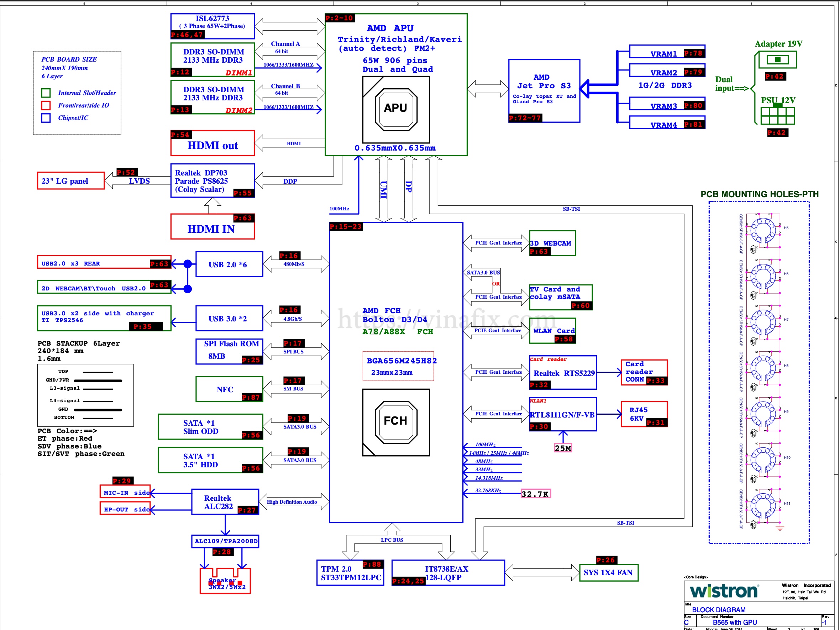The image size is (840, 630).
Task: Select the HDMI IN block
Action: [212, 227]
